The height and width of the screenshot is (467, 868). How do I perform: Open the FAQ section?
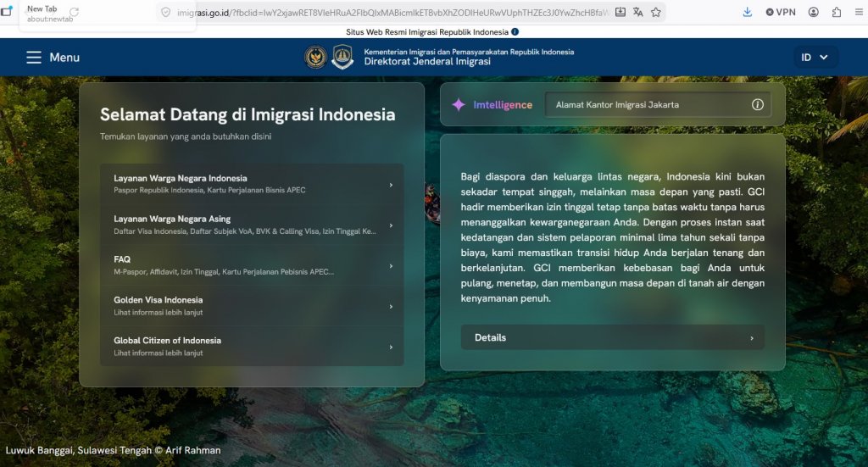[252, 265]
